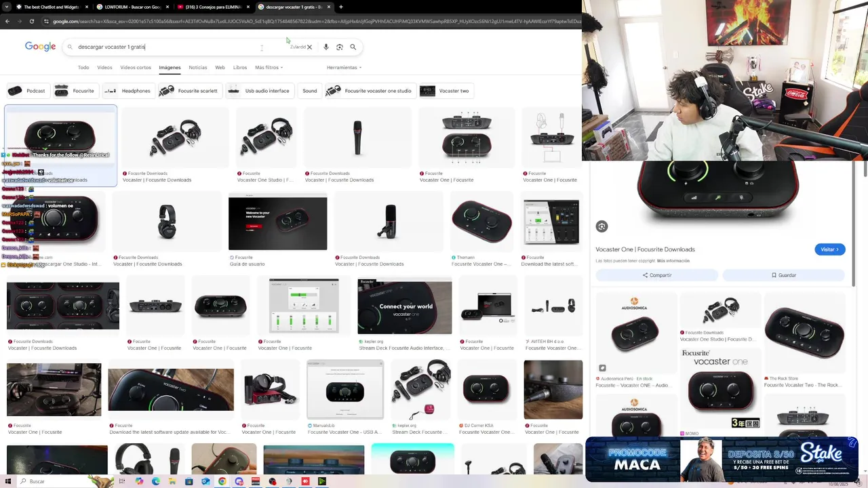Screen dimensions: 868x488
Task: Open Vocaster One | Focusrite Downloads title
Action: coord(645,249)
